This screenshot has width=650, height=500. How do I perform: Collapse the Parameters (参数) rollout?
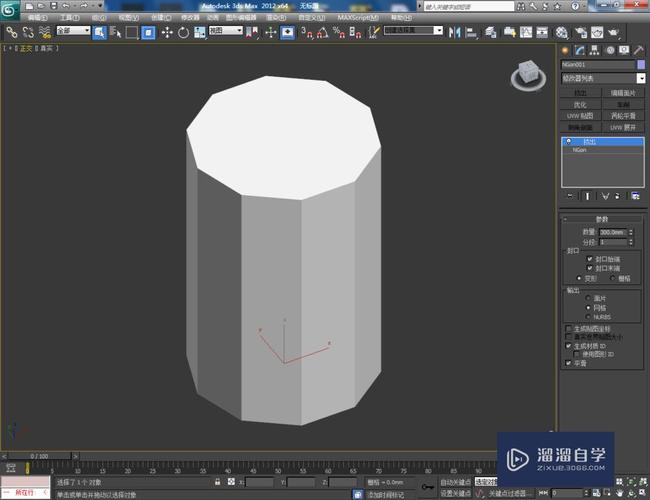pos(601,219)
